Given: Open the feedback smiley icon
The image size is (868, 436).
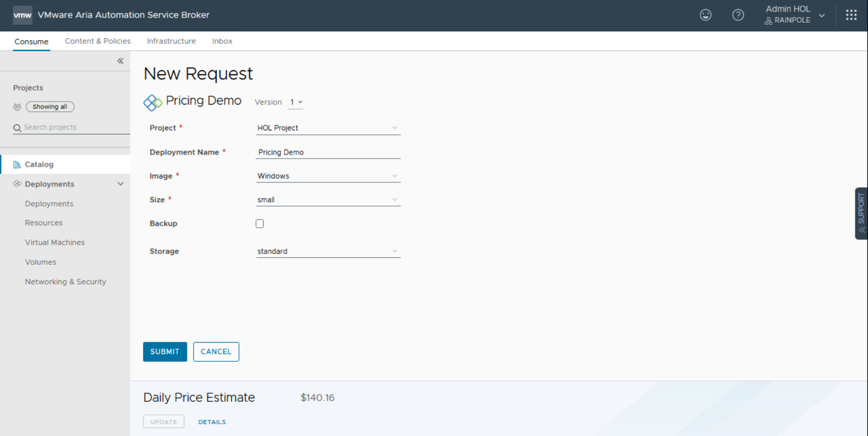Looking at the screenshot, I should point(705,15).
